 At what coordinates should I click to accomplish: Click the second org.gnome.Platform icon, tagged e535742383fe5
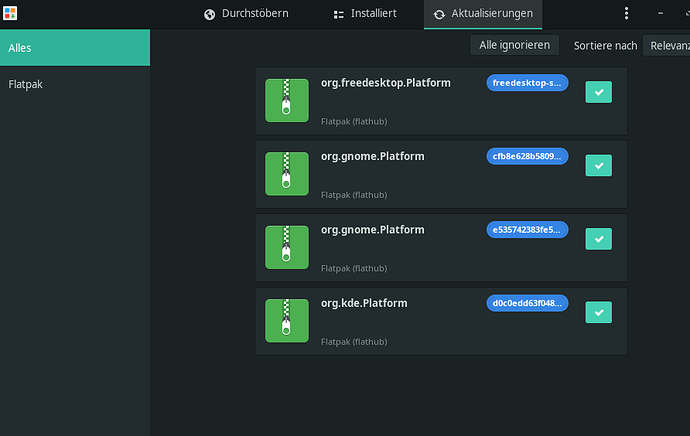click(286, 247)
